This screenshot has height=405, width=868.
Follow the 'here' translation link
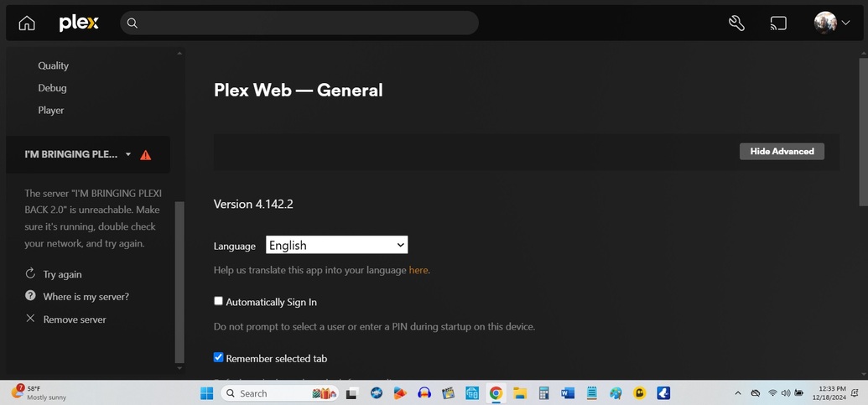[x=418, y=271]
